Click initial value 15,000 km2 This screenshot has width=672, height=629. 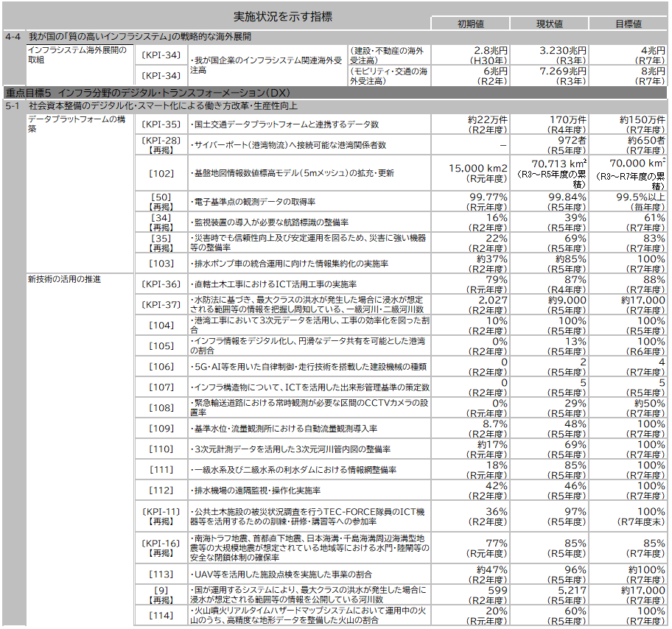click(x=478, y=169)
